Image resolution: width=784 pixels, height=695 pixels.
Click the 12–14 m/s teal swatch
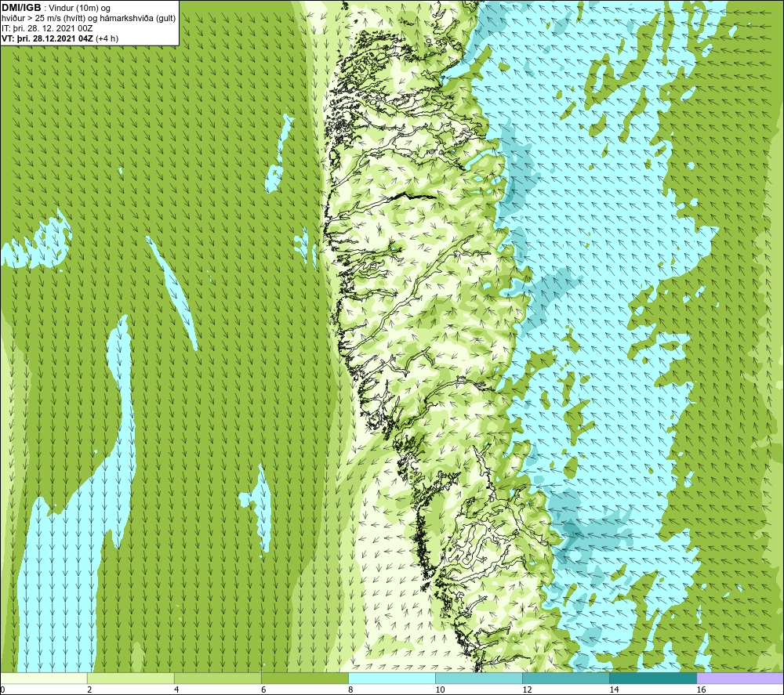click(565, 678)
